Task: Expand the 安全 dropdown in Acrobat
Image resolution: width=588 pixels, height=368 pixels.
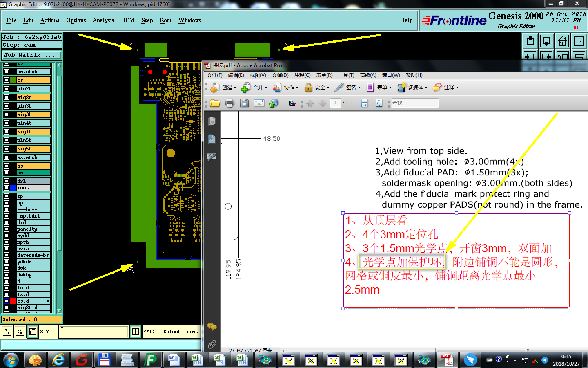Action: click(x=328, y=87)
